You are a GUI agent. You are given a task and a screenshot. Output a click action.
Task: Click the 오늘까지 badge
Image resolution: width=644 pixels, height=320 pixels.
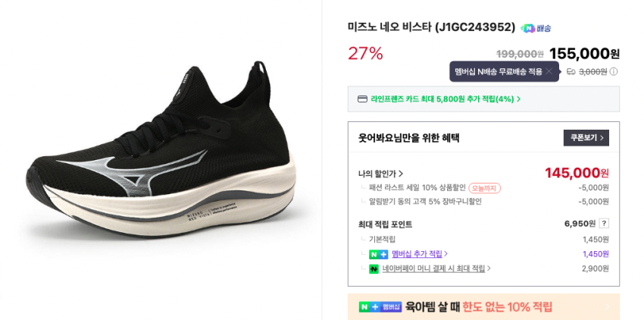[x=484, y=188]
